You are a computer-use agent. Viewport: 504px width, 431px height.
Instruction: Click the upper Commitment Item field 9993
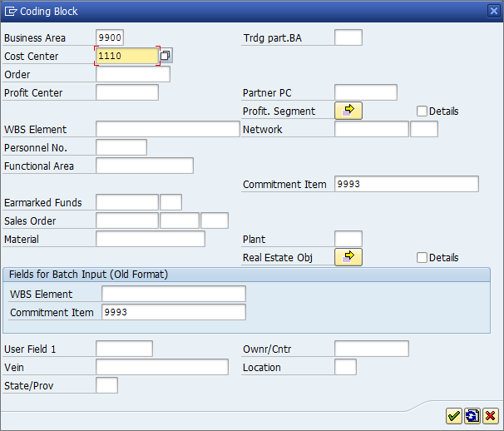click(x=407, y=185)
